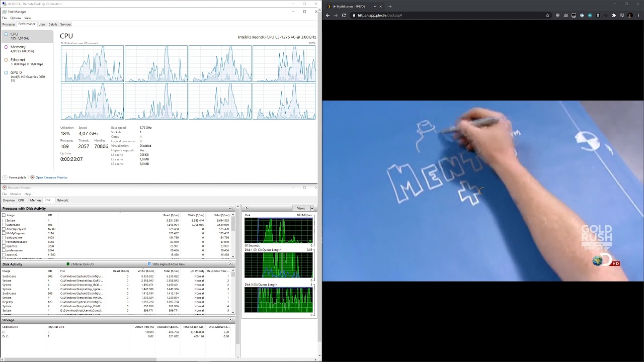Open Chrome's extensions puzzle-piece menu
This screenshot has width=644, height=362.
[x=614, y=15]
